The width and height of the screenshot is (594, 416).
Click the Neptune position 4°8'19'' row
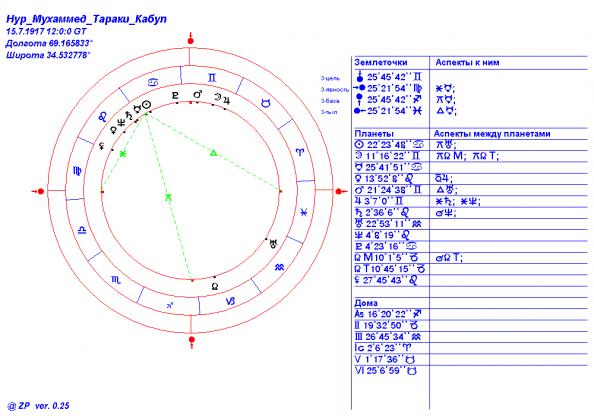tap(382, 235)
